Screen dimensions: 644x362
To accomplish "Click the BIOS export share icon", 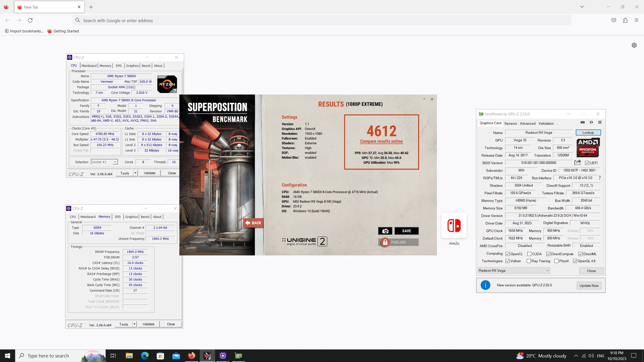I will coord(578,163).
